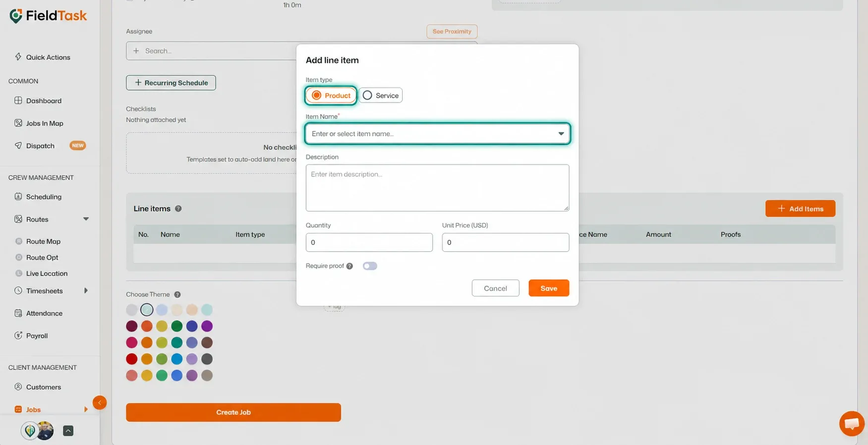Image resolution: width=868 pixels, height=445 pixels.
Task: Click the Customers icon in sidebar
Action: 18,387
